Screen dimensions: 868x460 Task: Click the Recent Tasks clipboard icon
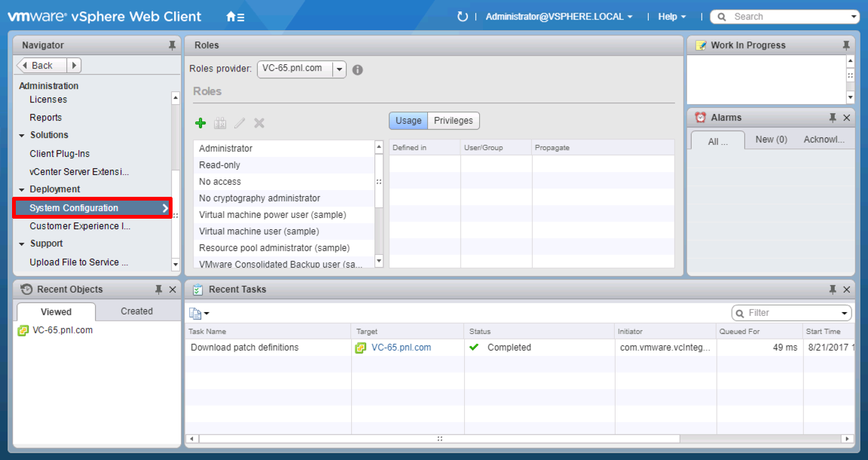(197, 290)
